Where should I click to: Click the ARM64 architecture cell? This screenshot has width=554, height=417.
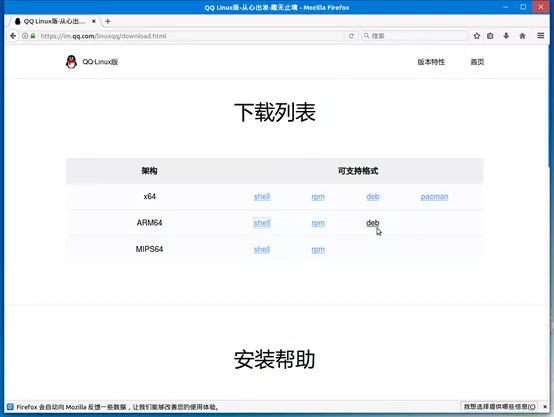[x=149, y=223]
